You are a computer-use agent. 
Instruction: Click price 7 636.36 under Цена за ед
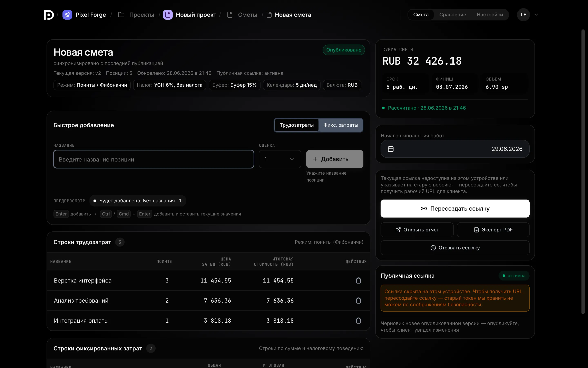(x=217, y=301)
